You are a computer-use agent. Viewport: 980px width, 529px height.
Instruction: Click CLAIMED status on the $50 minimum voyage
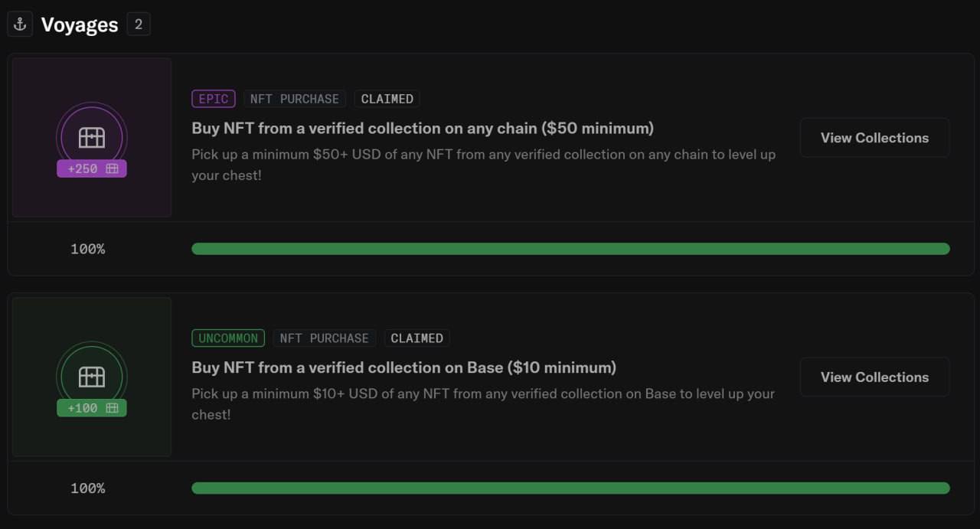point(387,99)
